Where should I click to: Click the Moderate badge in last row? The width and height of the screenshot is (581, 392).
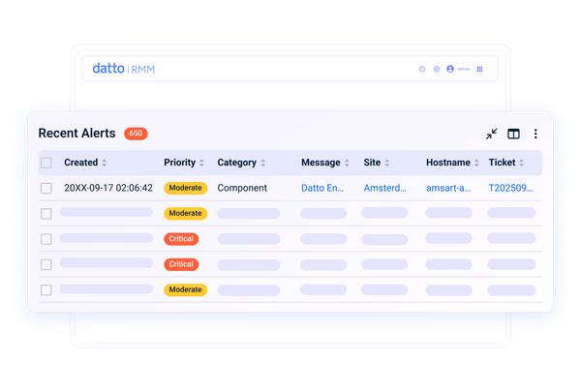185,289
